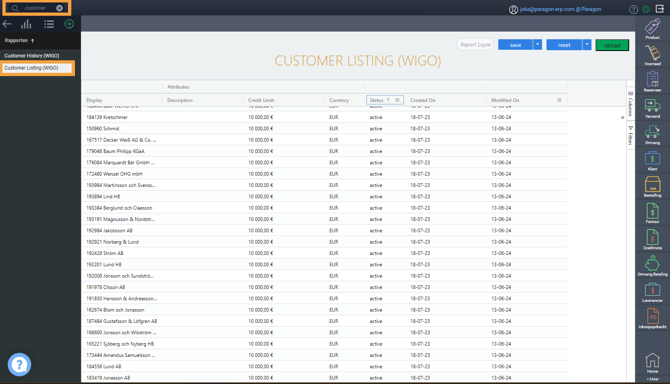Click the blue save button
The image size is (670, 384).
[x=515, y=45]
